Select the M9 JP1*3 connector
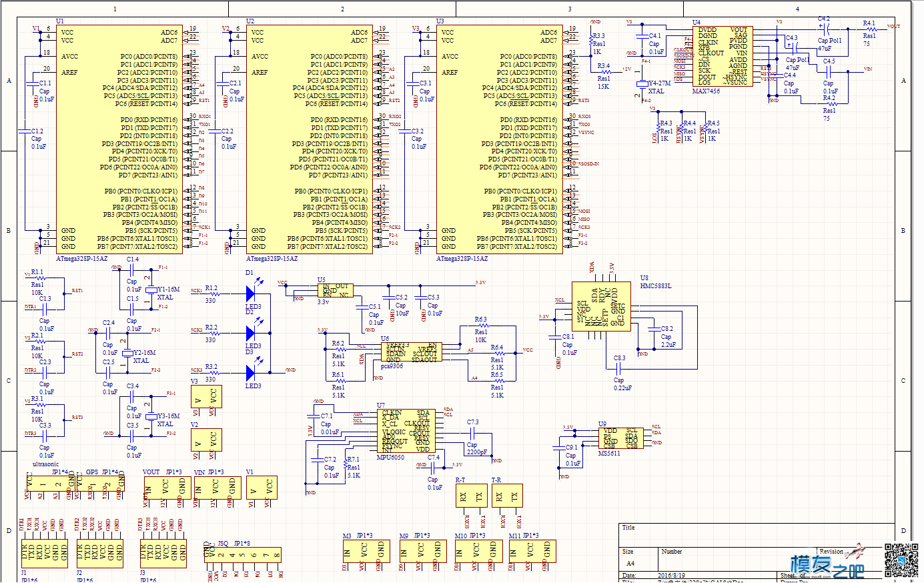 pos(422,550)
